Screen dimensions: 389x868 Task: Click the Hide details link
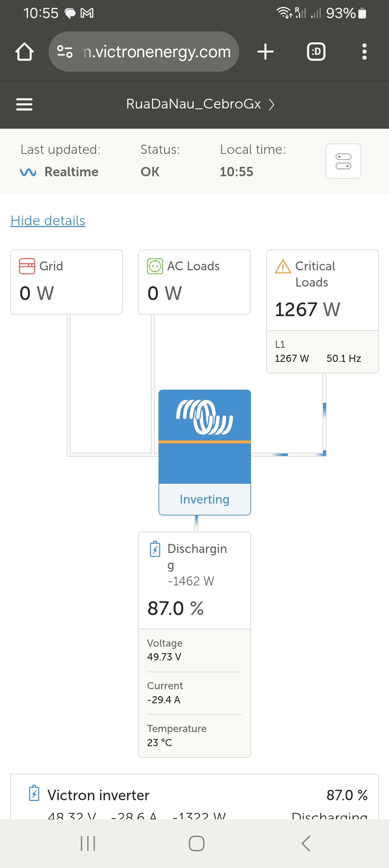[48, 221]
